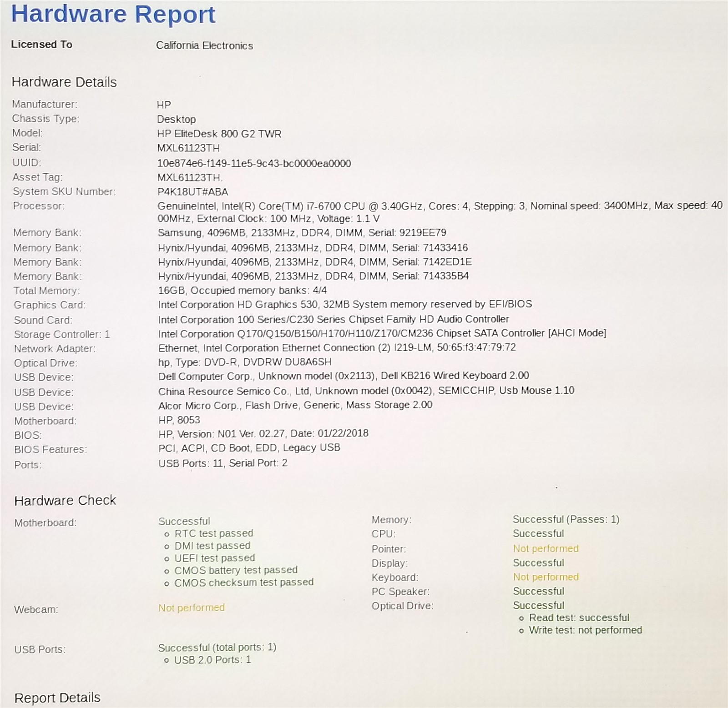The height and width of the screenshot is (708, 728).
Task: Click DMI test passed item
Action: point(212,546)
